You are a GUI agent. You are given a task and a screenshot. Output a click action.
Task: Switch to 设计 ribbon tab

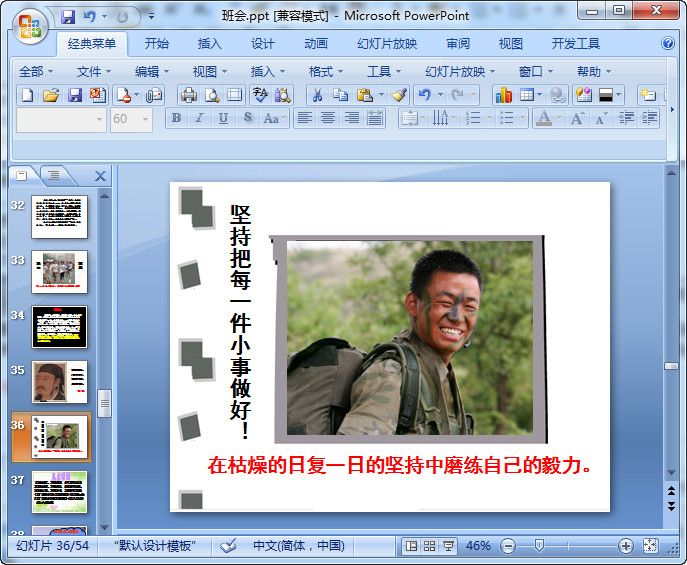(x=263, y=44)
